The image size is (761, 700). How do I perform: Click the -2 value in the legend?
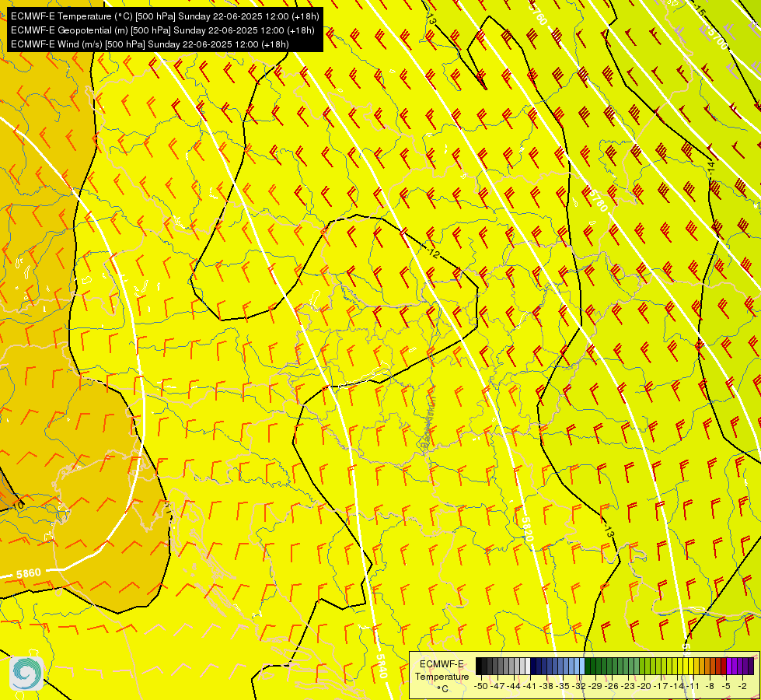[742, 687]
